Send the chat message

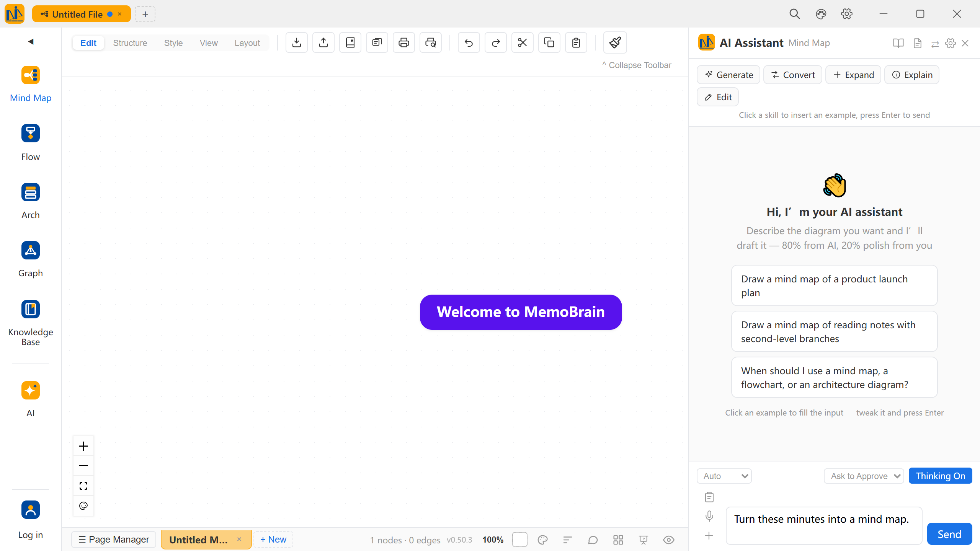949,534
